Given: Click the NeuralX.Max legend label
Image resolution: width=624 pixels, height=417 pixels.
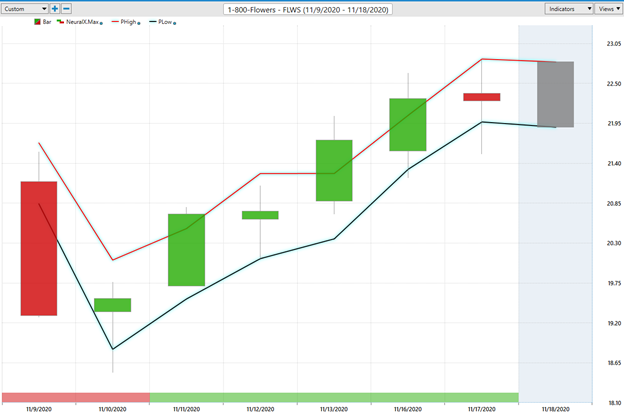Looking at the screenshot, I should click(82, 22).
